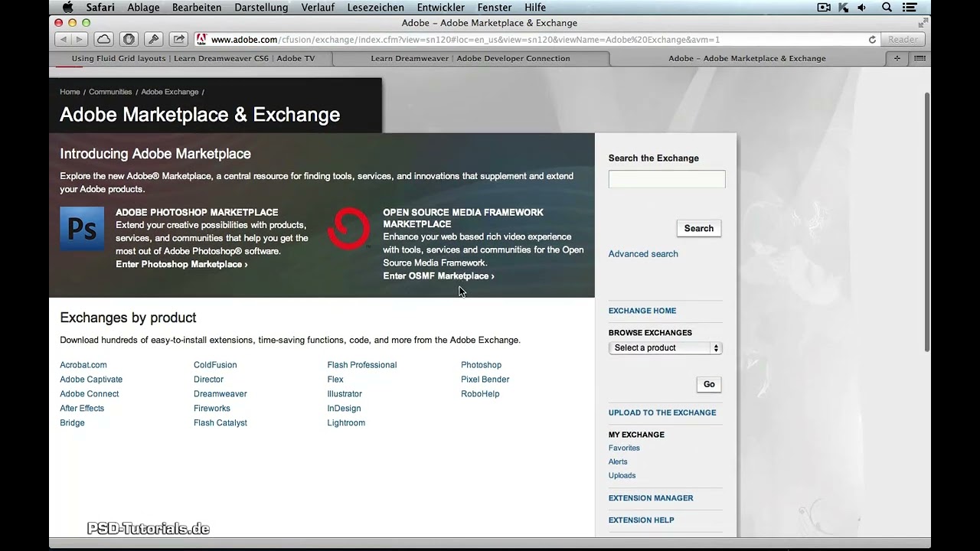This screenshot has height=551, width=980.
Task: Click Enter Photoshop Marketplace link
Action: pyautogui.click(x=181, y=264)
